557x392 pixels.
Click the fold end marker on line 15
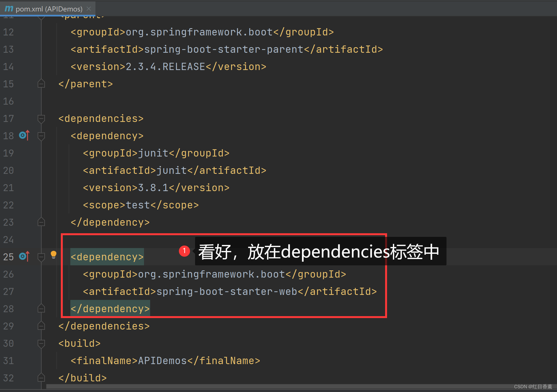point(41,84)
